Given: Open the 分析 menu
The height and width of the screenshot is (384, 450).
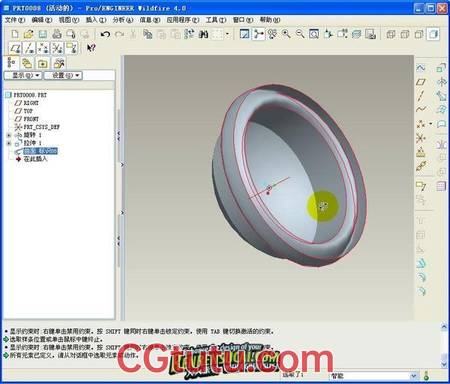Looking at the screenshot, I should click(x=123, y=20).
